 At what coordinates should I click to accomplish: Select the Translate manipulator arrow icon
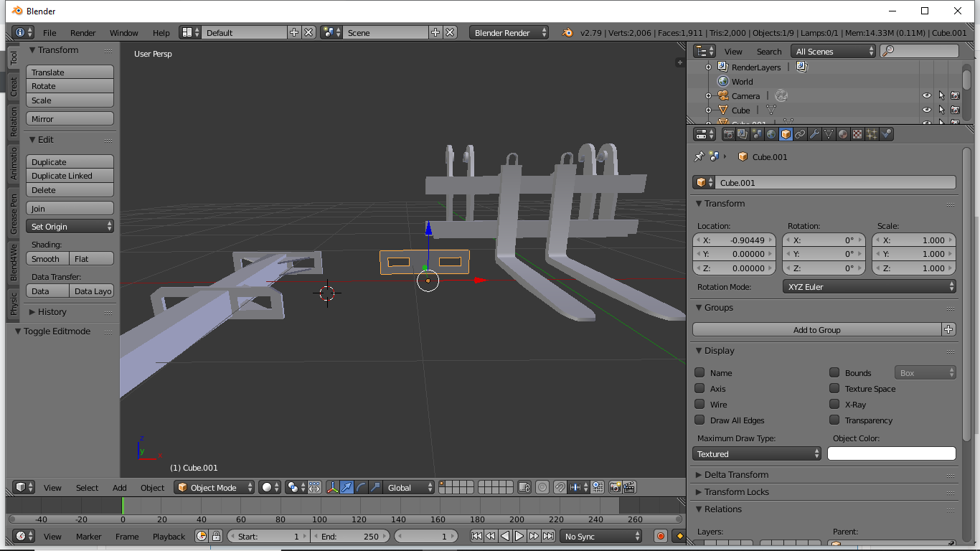click(x=347, y=487)
